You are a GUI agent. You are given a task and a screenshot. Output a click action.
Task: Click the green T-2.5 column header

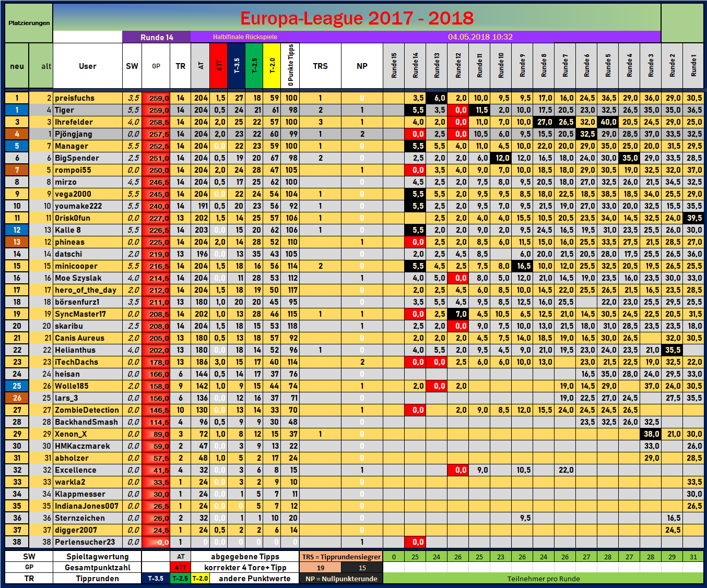click(x=254, y=66)
